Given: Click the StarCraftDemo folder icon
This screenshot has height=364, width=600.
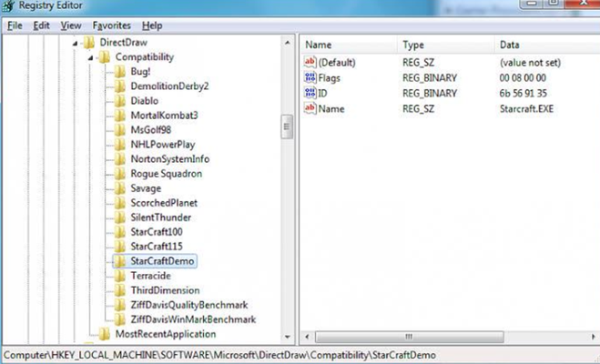Looking at the screenshot, I should pos(120,261).
